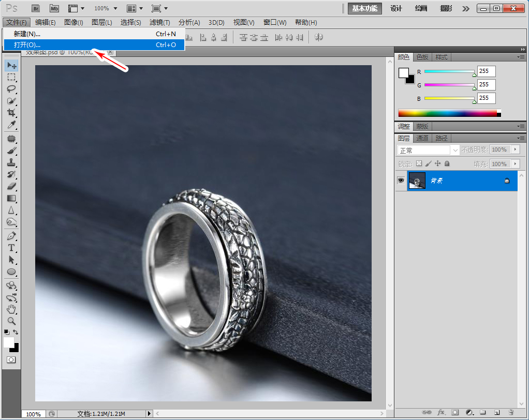The height and width of the screenshot is (420, 529).
Task: Add a layer style with fx button
Action: click(x=441, y=412)
